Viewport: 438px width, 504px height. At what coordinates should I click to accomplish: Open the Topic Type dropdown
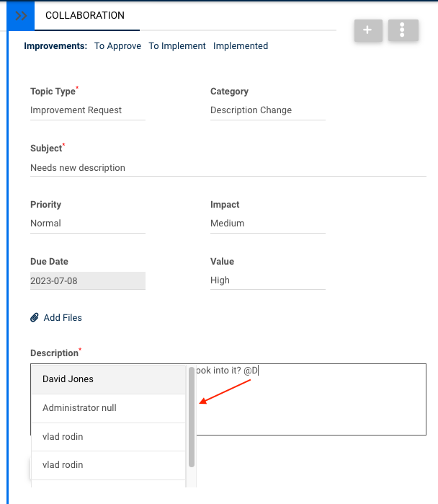[x=87, y=110]
